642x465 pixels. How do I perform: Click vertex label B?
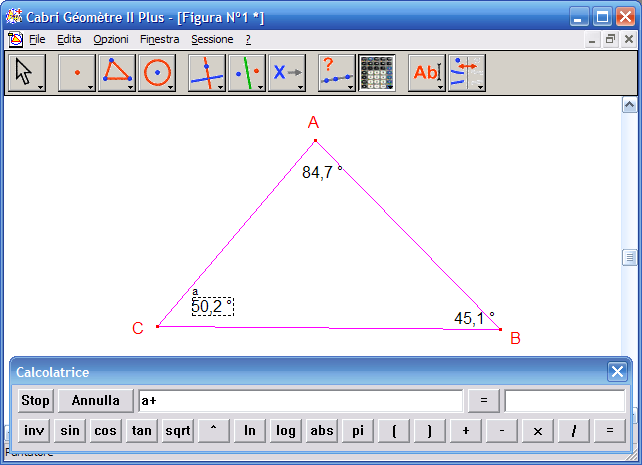[x=515, y=339]
